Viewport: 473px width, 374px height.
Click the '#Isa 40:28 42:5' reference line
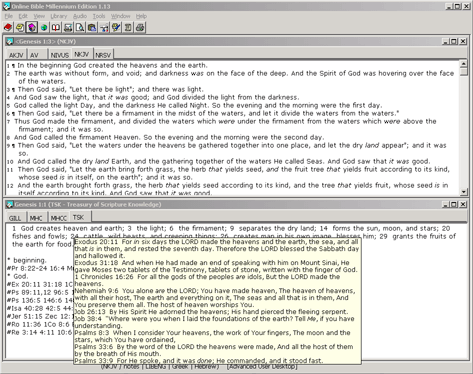point(40,308)
